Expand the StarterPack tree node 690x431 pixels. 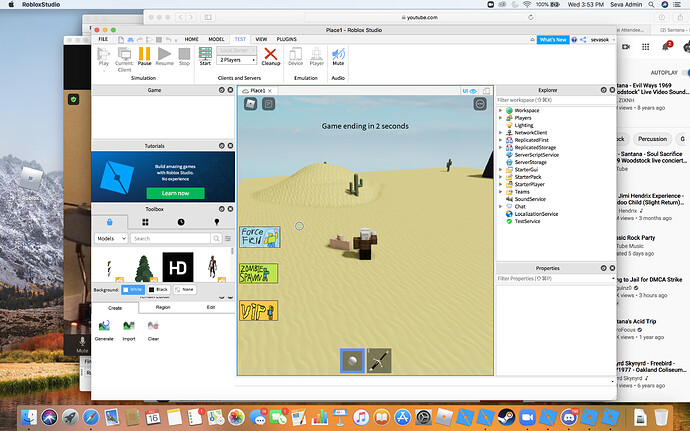500,177
